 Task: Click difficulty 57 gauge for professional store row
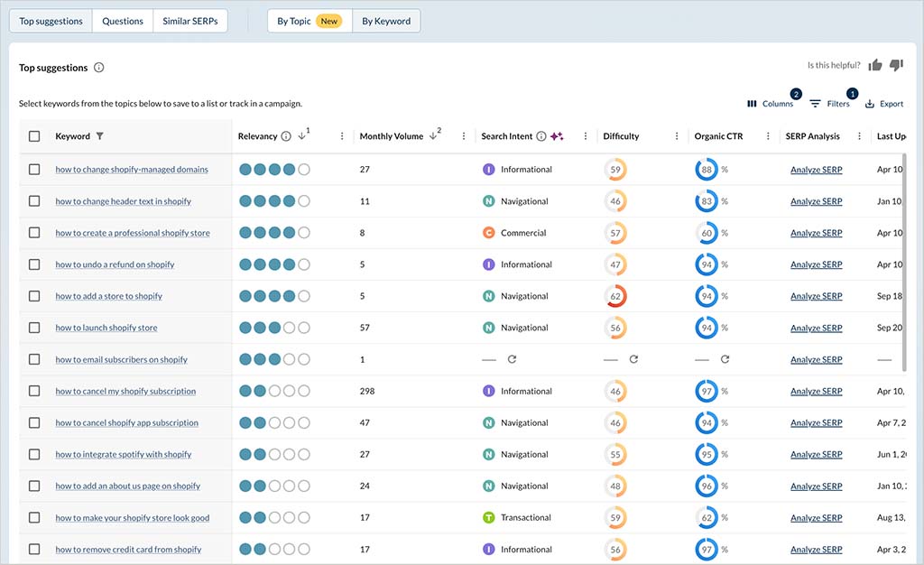pyautogui.click(x=615, y=233)
